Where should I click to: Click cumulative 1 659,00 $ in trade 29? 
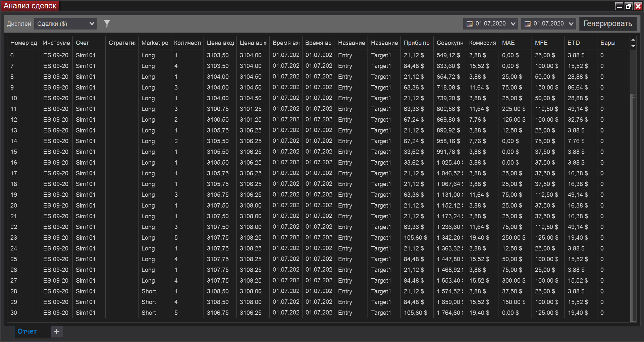point(450,302)
